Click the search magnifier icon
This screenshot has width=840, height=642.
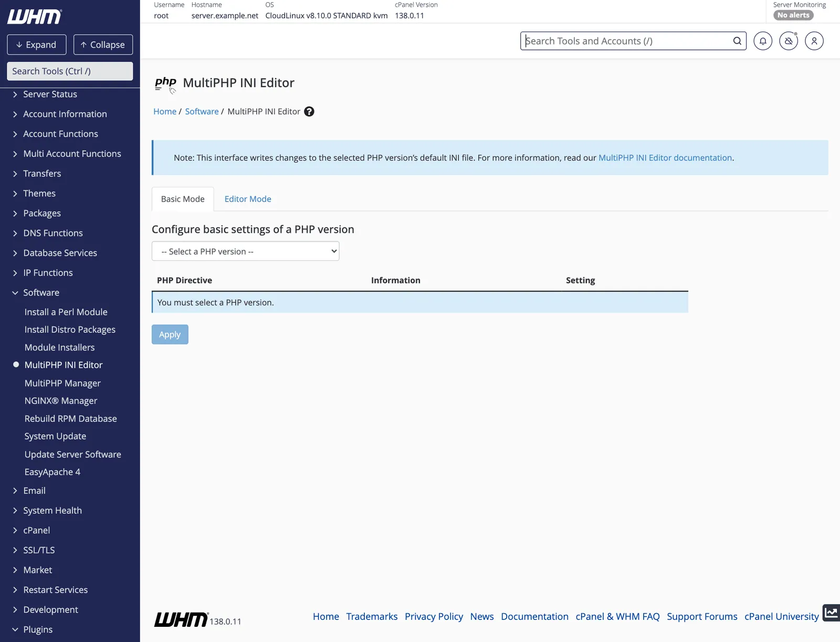737,41
